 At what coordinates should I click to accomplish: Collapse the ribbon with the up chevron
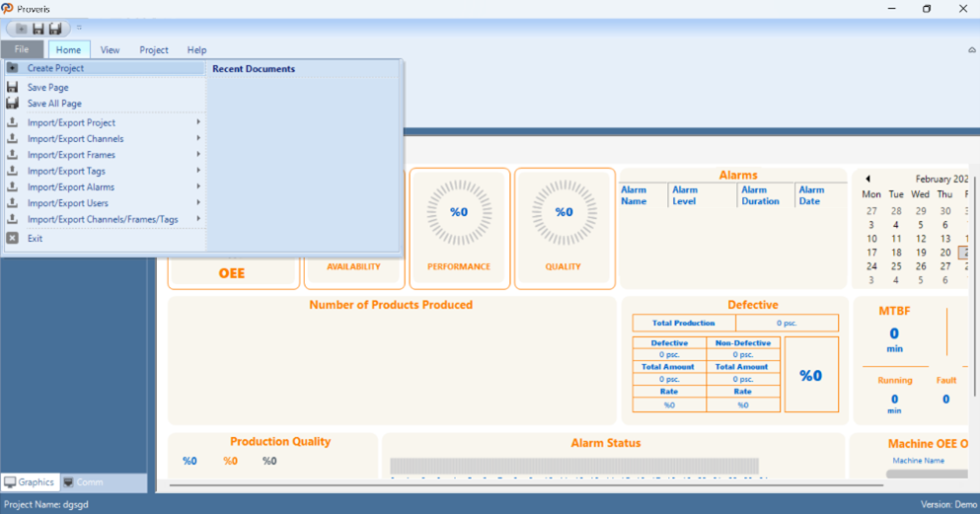coord(972,50)
